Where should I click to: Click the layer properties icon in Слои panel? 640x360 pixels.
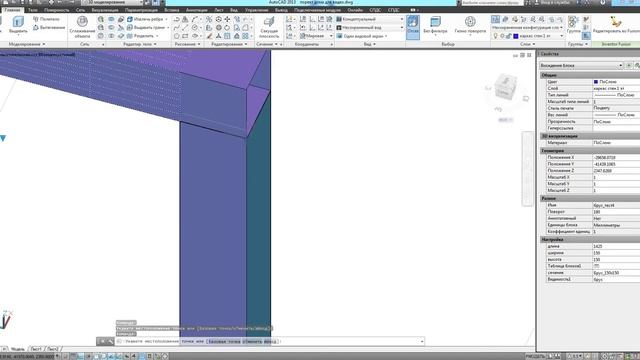pos(496,19)
